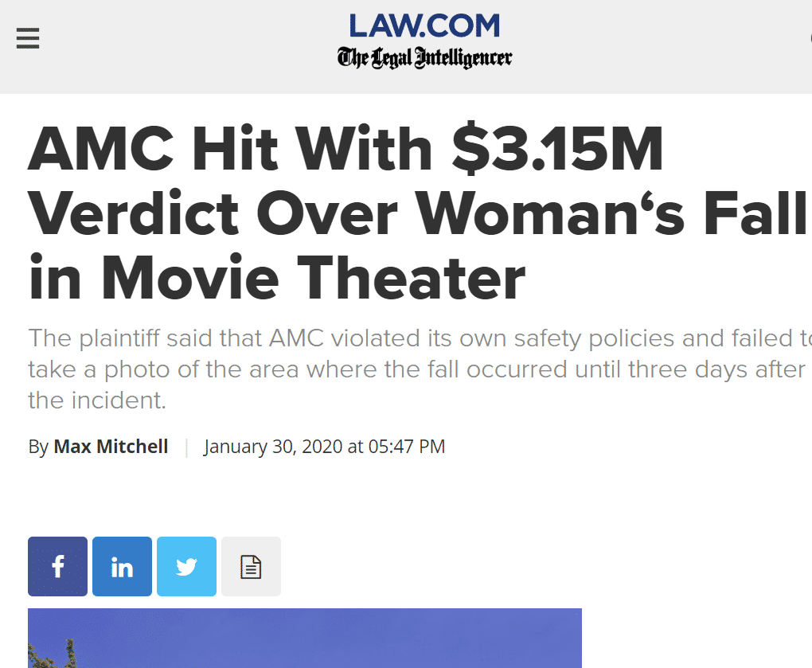This screenshot has height=668, width=812.
Task: Click the "$3.15M" figure in the headline
Action: [x=557, y=150]
